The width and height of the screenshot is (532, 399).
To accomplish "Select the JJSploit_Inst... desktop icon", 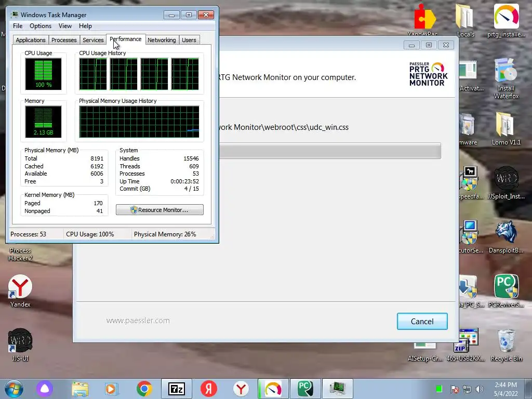I will tap(506, 183).
